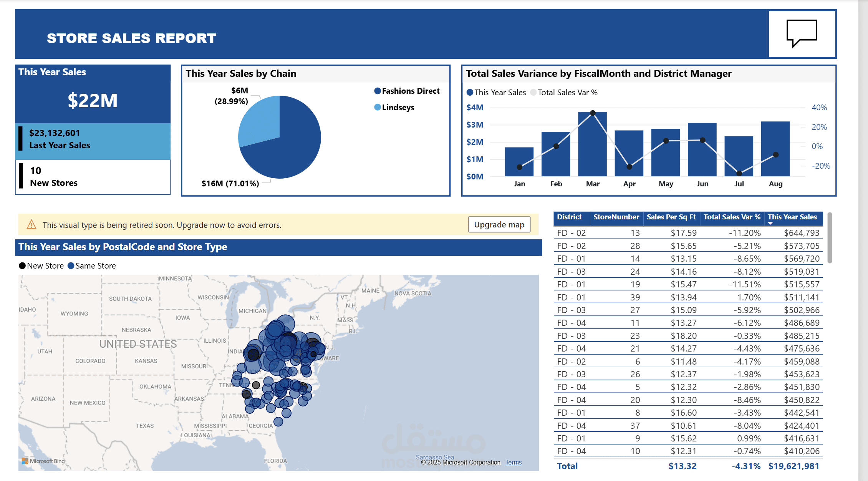
Task: Sort table by StoreNumber column header
Action: [616, 217]
